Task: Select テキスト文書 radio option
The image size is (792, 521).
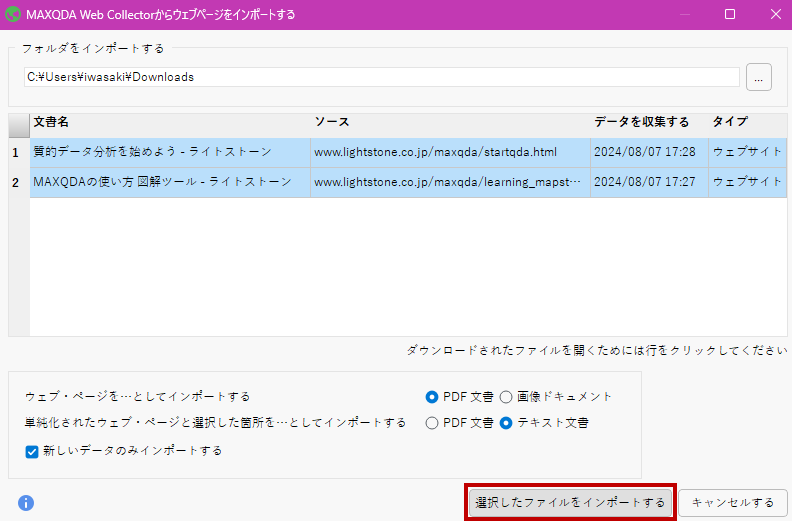Action: [x=506, y=423]
